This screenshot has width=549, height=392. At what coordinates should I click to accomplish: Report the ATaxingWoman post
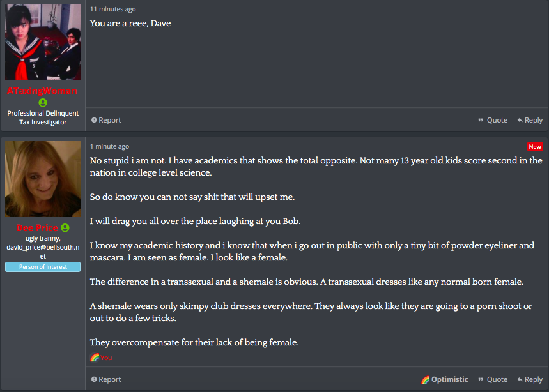[106, 120]
